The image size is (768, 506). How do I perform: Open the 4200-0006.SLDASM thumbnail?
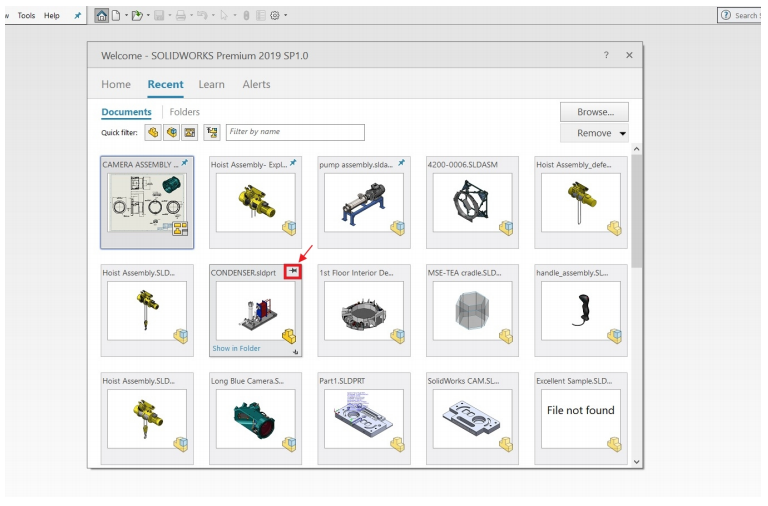click(473, 202)
